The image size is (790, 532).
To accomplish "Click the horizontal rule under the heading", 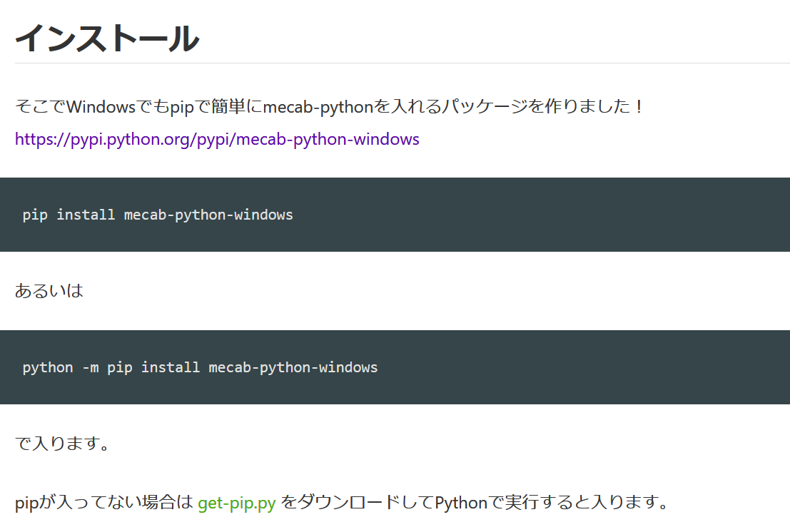I will pos(395,66).
